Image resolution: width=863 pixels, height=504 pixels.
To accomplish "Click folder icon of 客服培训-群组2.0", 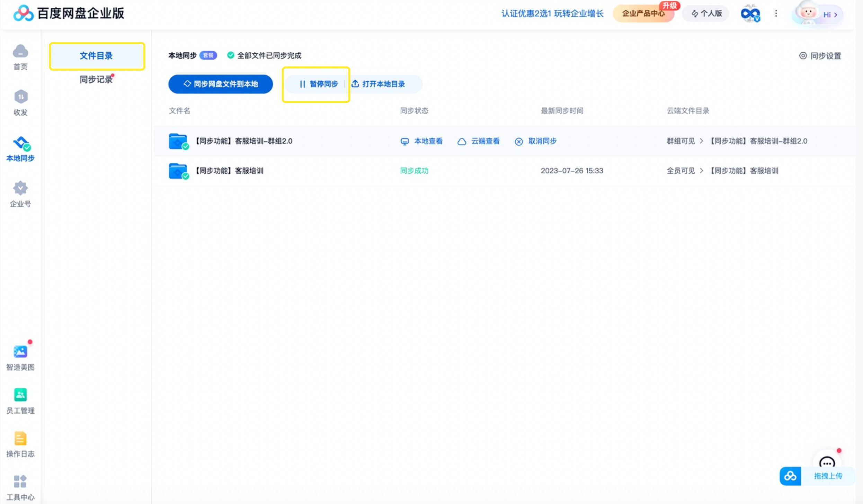I will [179, 141].
